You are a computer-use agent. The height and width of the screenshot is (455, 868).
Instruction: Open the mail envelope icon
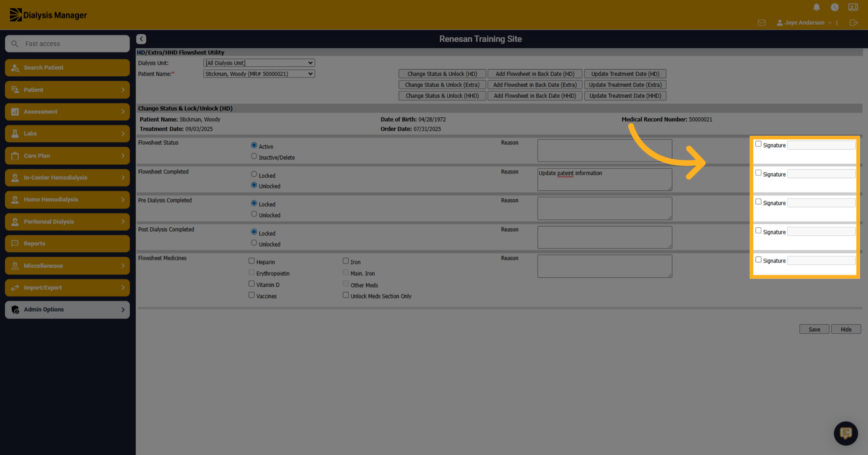pos(762,23)
